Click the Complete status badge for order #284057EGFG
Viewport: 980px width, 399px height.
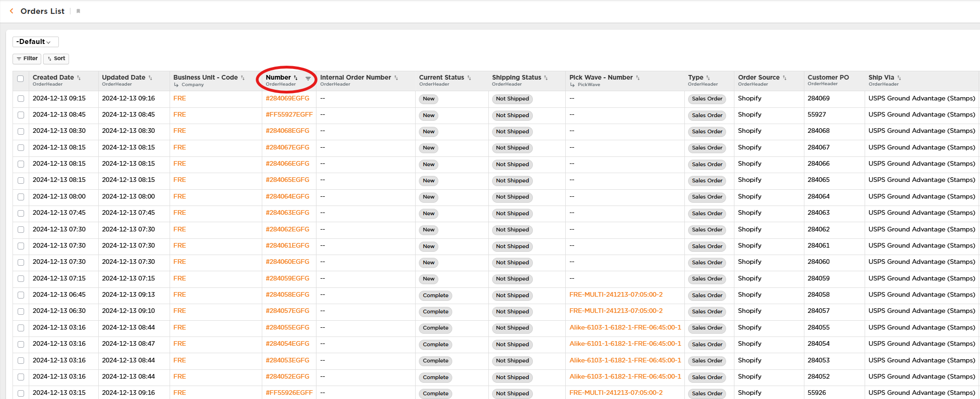coord(436,312)
